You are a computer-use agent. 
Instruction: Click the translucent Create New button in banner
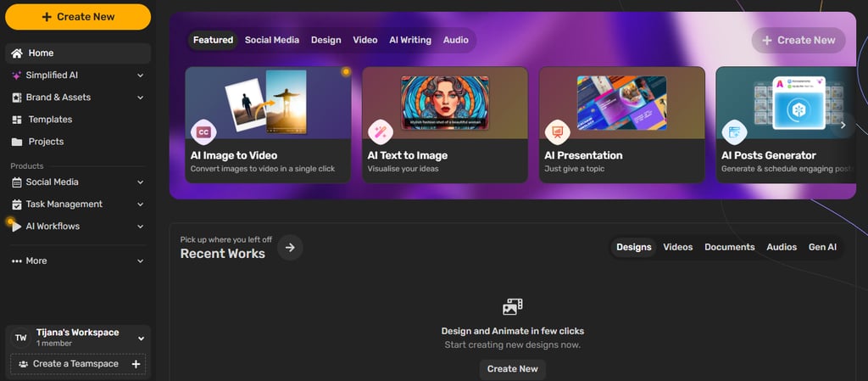coord(798,40)
